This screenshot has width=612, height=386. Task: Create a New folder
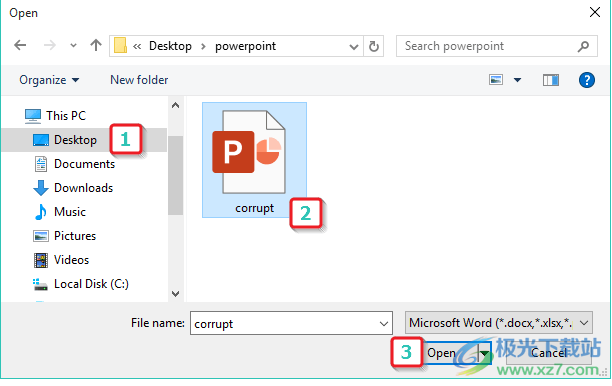pos(139,80)
